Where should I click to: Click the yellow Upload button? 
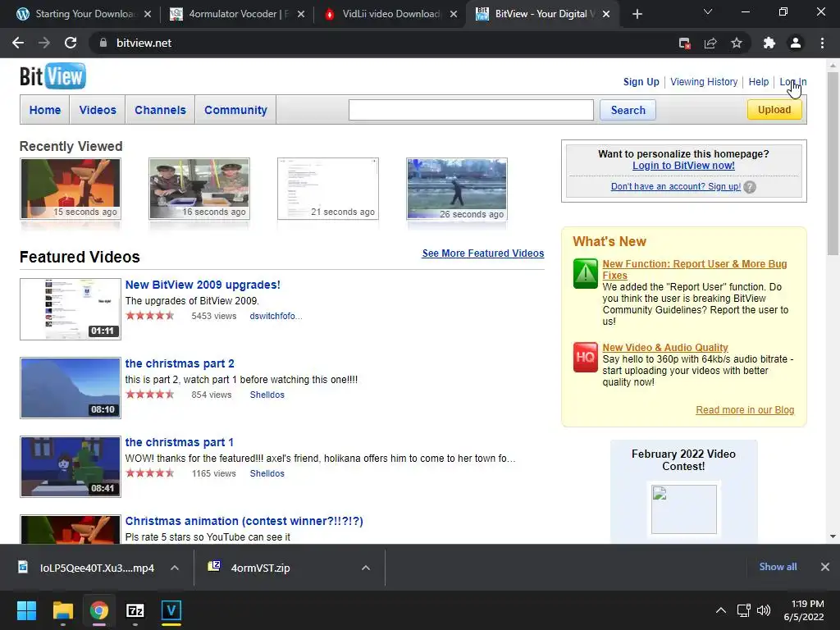tap(774, 109)
